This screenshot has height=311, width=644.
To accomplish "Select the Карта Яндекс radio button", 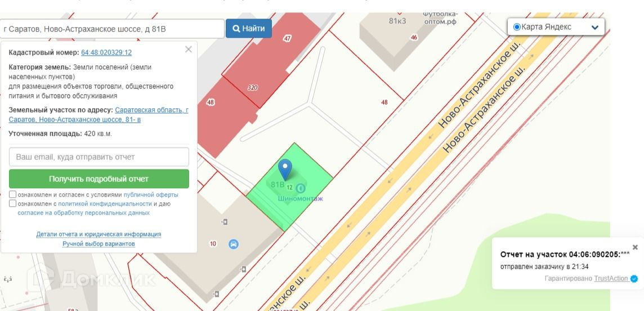I will (517, 27).
